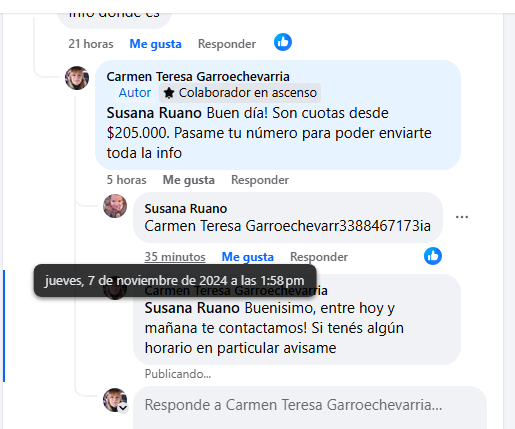The height and width of the screenshot is (429, 515).
Task: Open Susana Ruano's profile avatar
Action: [x=115, y=206]
